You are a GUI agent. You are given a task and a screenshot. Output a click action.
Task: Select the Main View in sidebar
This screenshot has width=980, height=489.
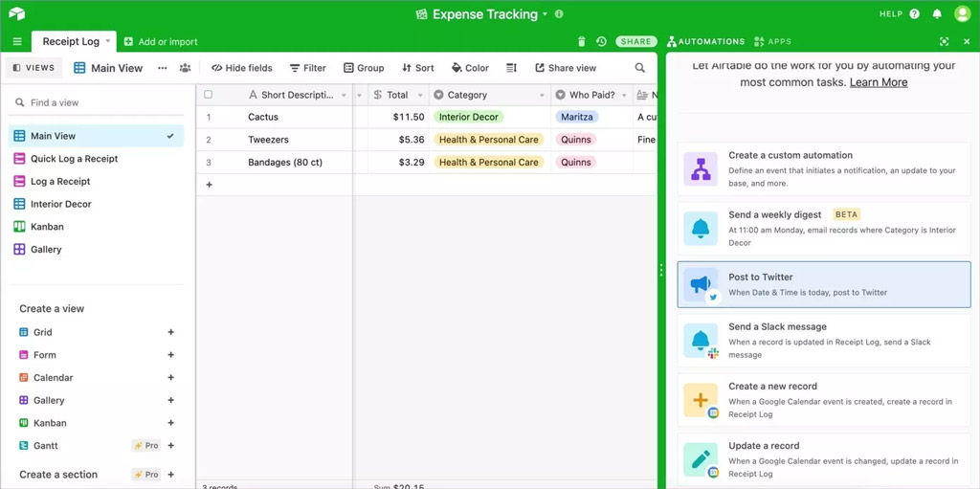[96, 136]
